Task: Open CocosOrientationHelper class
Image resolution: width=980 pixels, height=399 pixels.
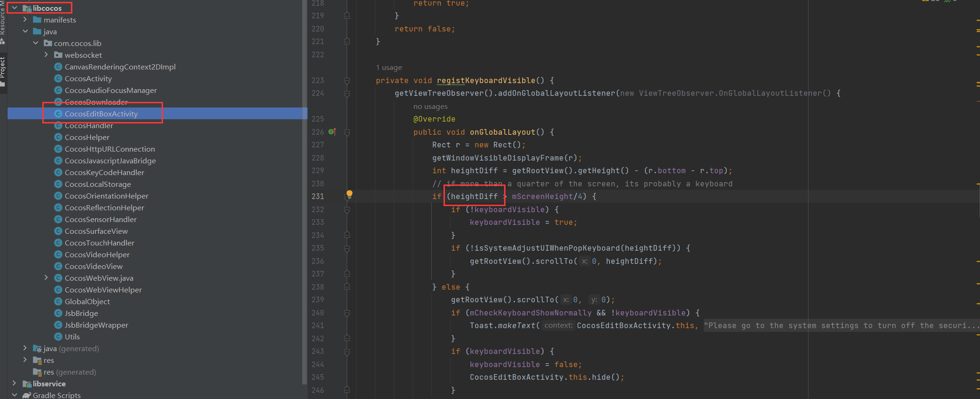Action: [x=107, y=196]
